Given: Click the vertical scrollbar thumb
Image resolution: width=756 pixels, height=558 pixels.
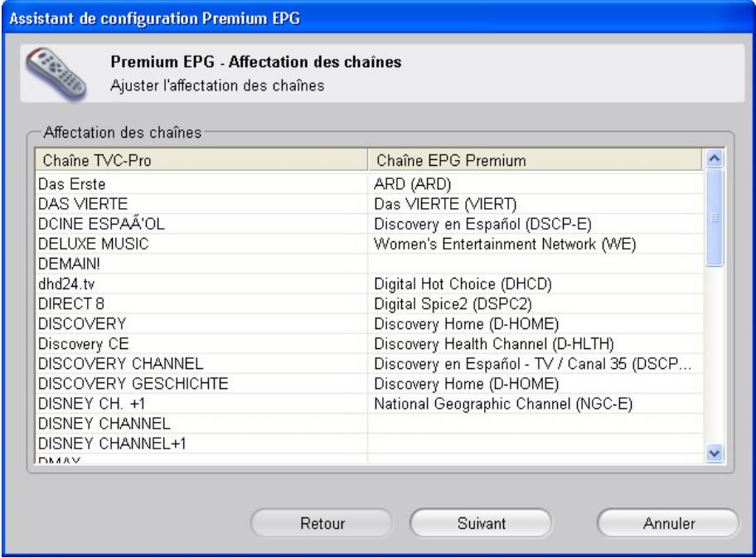Looking at the screenshot, I should click(714, 217).
